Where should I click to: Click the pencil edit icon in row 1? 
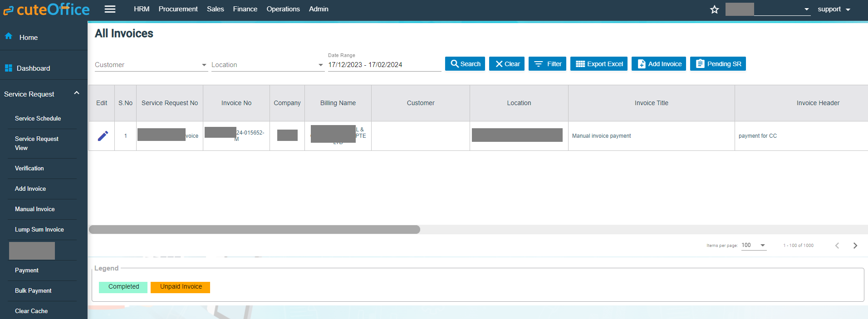pos(103,136)
